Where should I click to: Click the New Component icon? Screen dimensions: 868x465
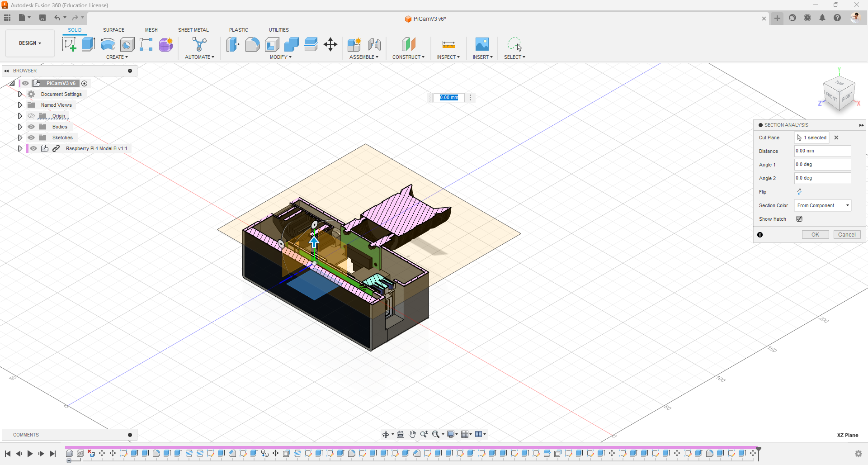coord(354,44)
